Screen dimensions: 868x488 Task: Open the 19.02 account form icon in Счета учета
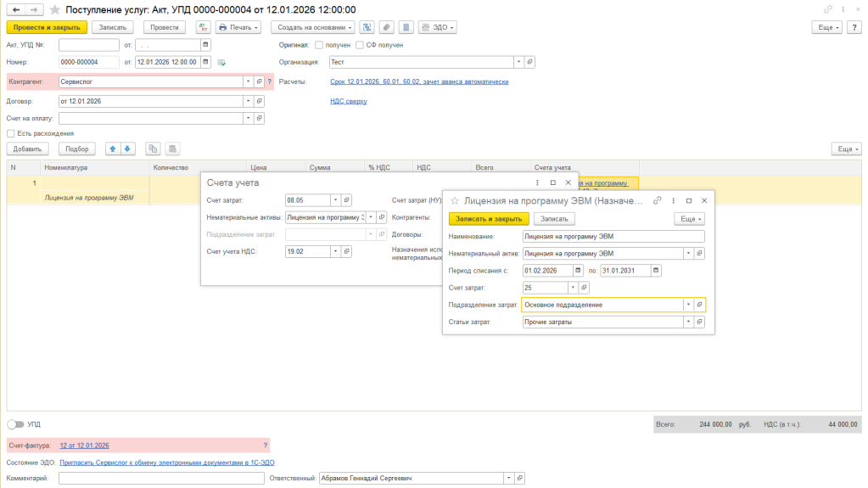click(346, 251)
